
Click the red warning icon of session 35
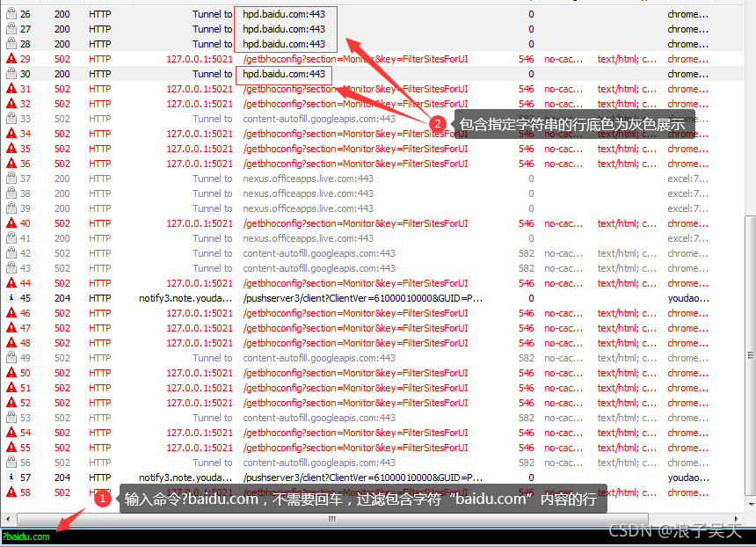click(x=11, y=148)
